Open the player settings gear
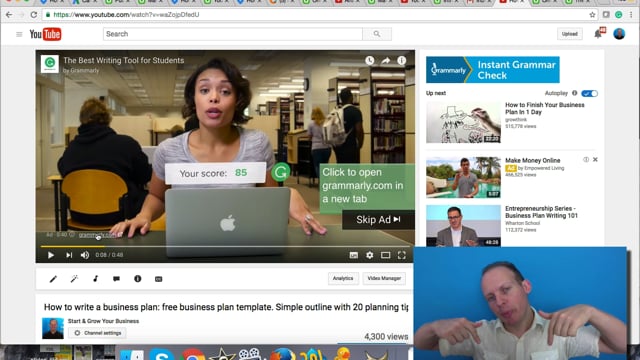Viewport: 640px width, 360px height. point(369,255)
